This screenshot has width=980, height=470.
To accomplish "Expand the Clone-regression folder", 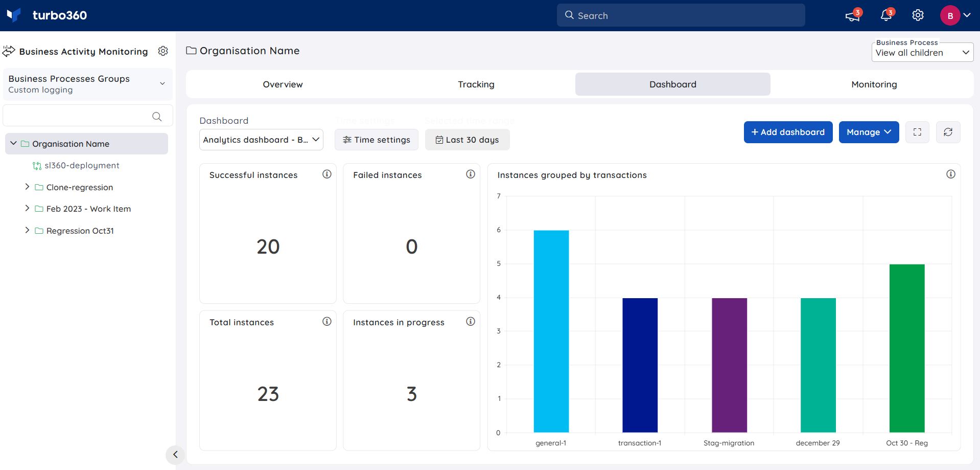I will pos(27,187).
